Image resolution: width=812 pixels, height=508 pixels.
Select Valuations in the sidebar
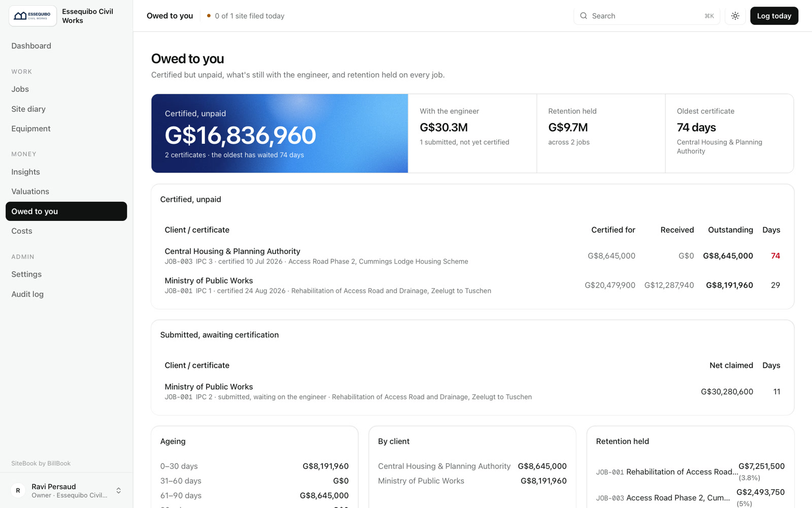(x=66, y=192)
